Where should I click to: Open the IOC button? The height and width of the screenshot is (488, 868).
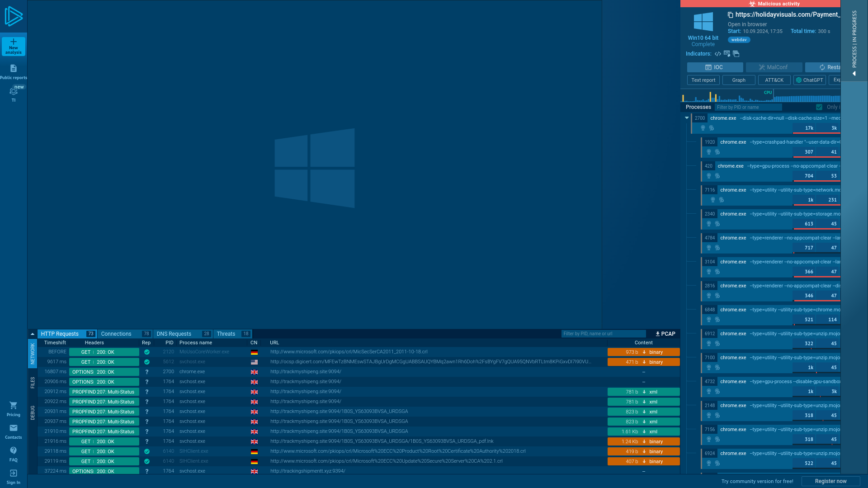(715, 67)
